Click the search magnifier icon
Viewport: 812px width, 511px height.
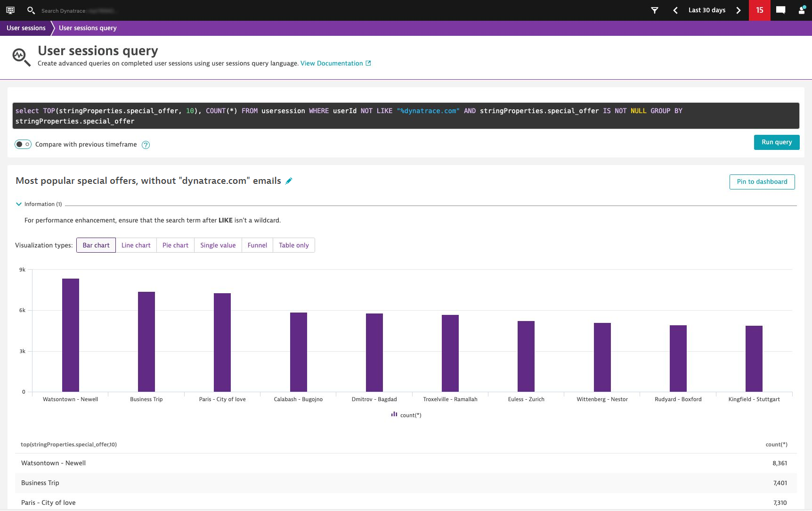(x=31, y=10)
